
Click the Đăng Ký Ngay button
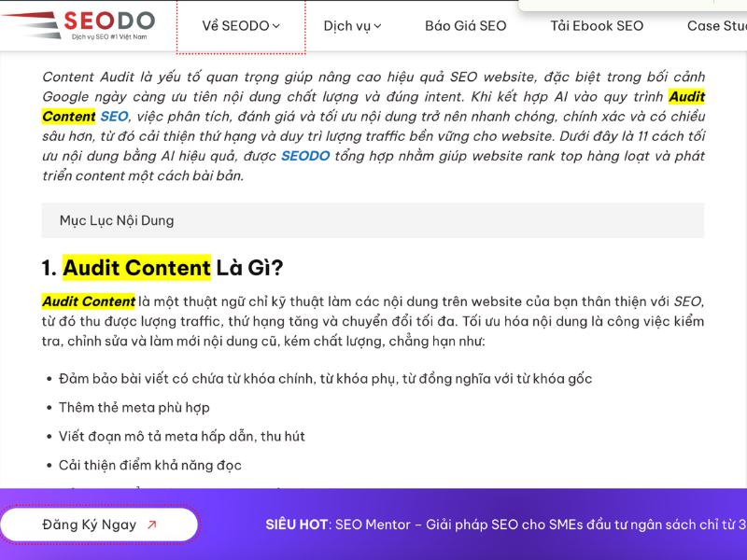(x=99, y=525)
